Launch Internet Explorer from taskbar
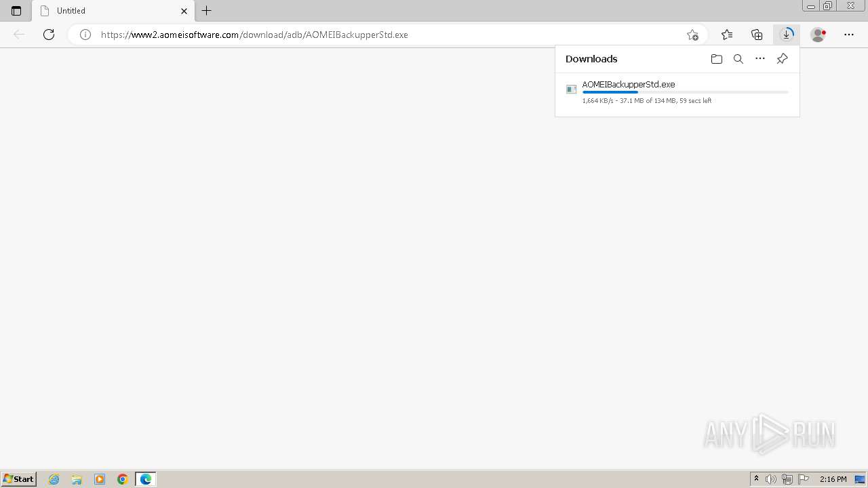868x488 pixels. click(x=54, y=479)
